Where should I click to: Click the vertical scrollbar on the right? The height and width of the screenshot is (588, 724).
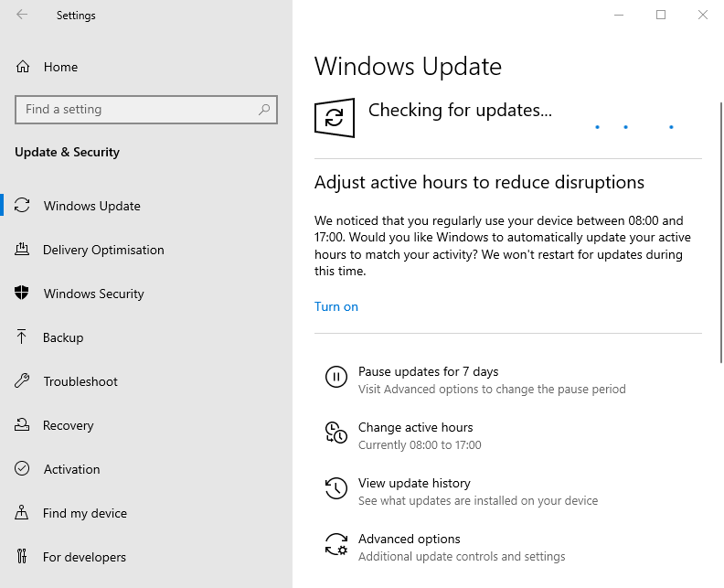(x=721, y=232)
